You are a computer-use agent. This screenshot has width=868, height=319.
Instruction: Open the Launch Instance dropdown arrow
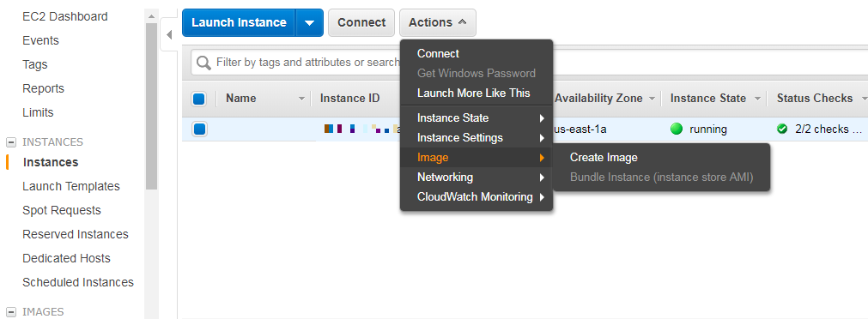309,22
